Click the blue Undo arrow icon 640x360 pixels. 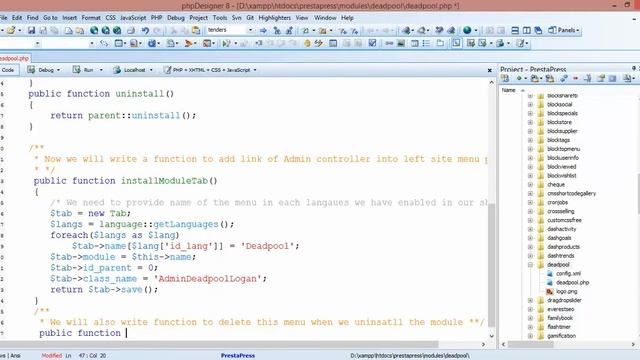coord(145,30)
